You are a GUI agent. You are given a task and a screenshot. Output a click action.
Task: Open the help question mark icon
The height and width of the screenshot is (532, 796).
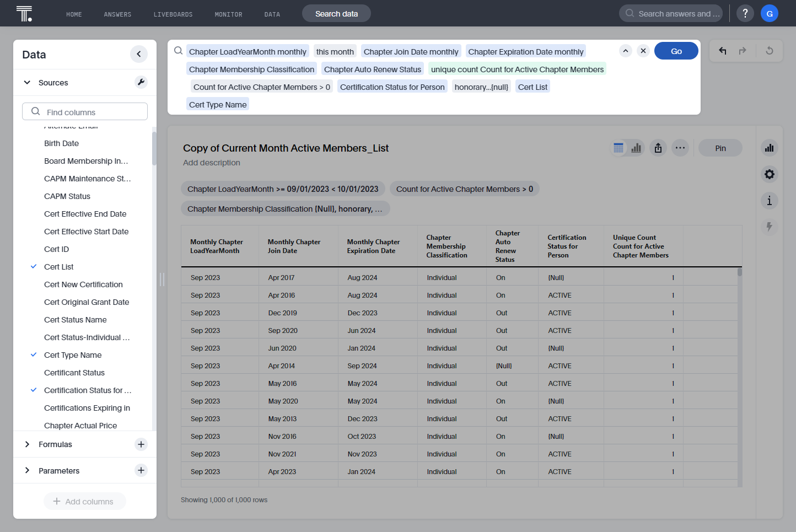tap(745, 13)
